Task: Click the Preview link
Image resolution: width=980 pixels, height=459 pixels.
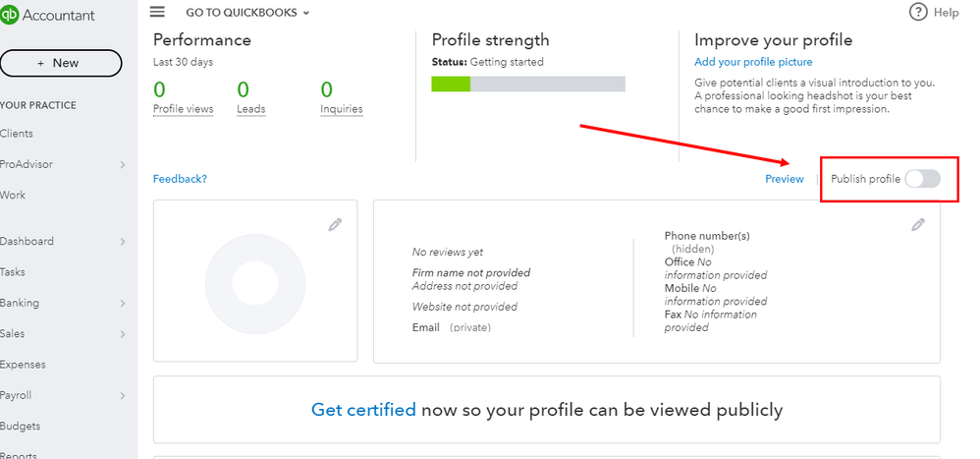Action: pyautogui.click(x=785, y=179)
